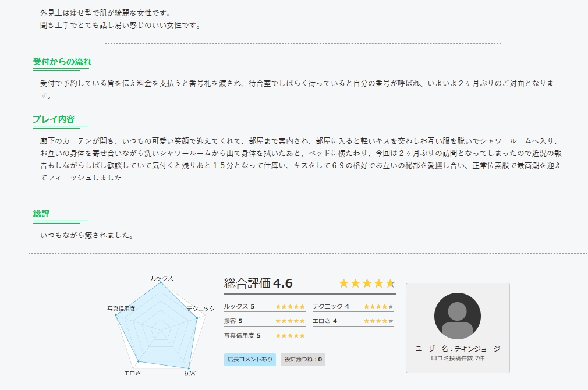Click the gray user avatar icon
Screen dimensions: 588x390
tap(458, 315)
